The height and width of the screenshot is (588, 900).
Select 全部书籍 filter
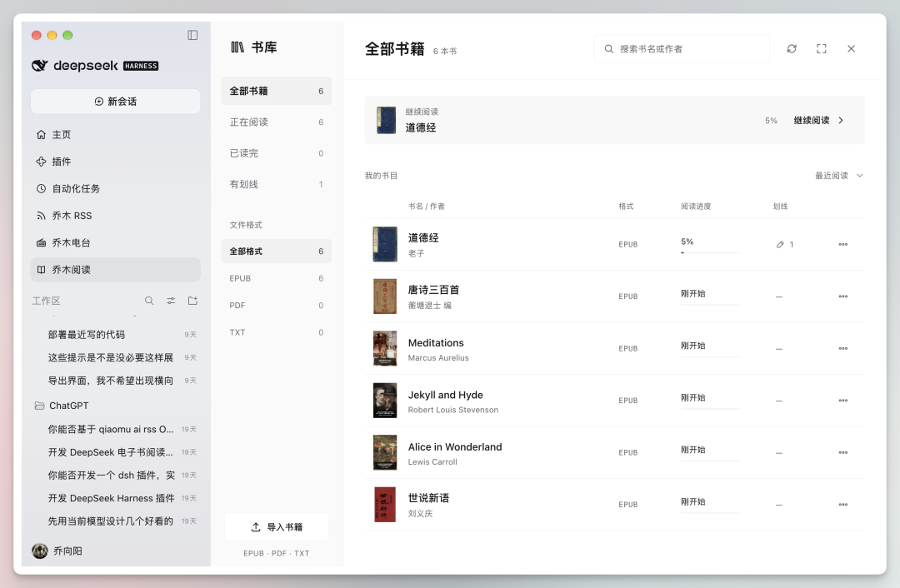276,92
